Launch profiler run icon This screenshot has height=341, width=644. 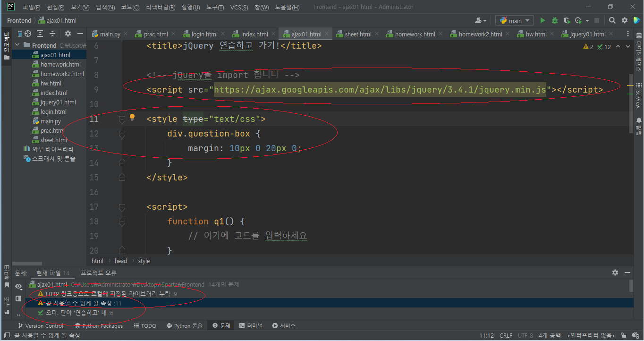tap(578, 21)
